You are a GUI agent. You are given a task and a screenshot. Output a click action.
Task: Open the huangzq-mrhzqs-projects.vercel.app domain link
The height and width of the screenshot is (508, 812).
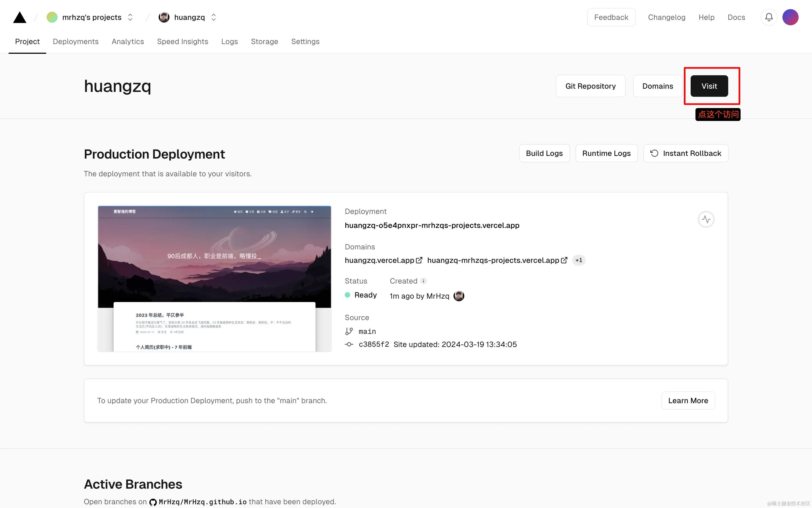493,260
